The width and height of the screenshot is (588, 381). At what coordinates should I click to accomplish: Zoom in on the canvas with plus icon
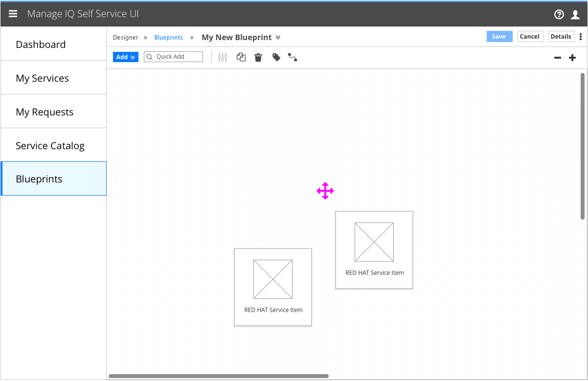coord(572,57)
